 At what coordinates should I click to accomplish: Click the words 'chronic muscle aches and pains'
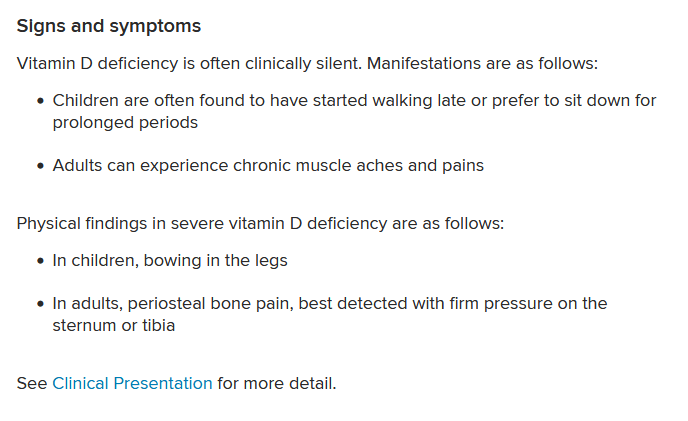358,166
